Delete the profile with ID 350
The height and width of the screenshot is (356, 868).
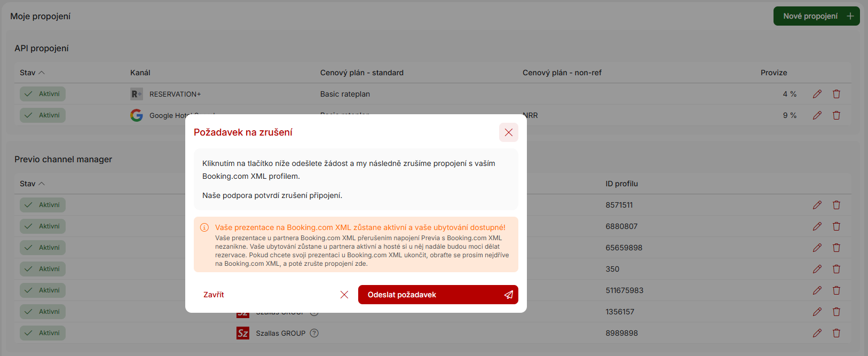pos(836,269)
